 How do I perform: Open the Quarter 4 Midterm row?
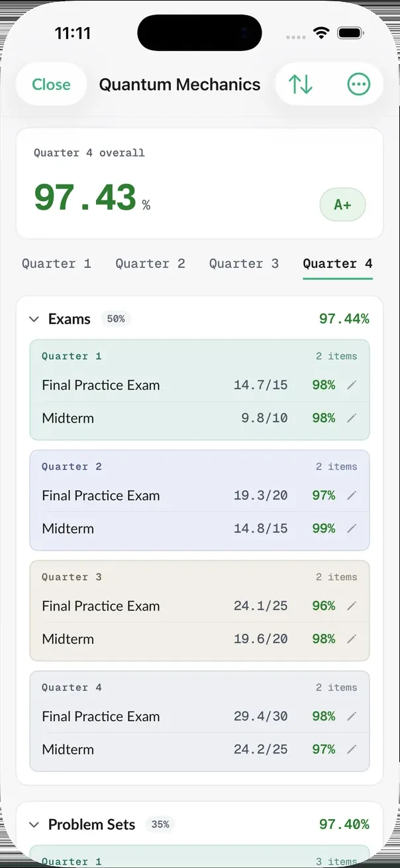click(x=199, y=750)
